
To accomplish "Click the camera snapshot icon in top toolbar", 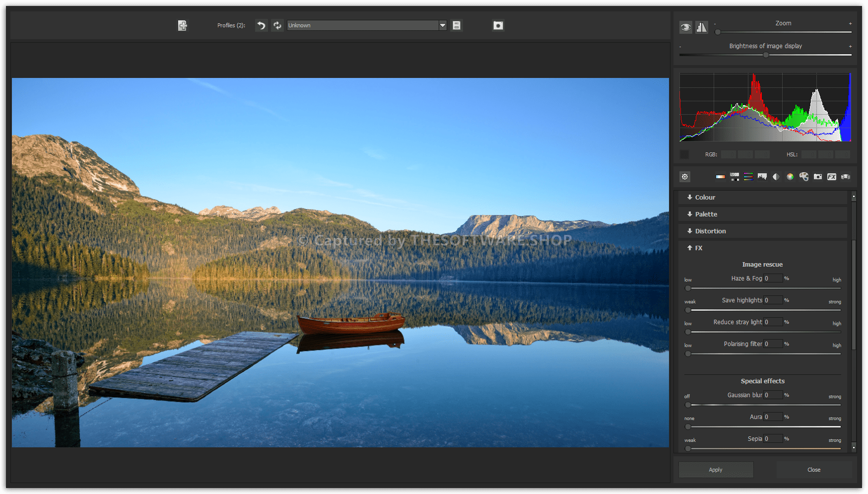I will [x=498, y=25].
